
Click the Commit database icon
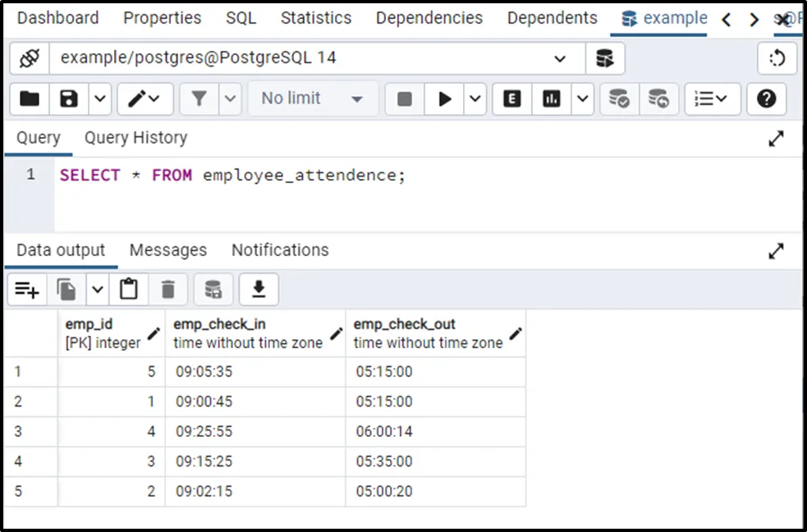tap(619, 99)
